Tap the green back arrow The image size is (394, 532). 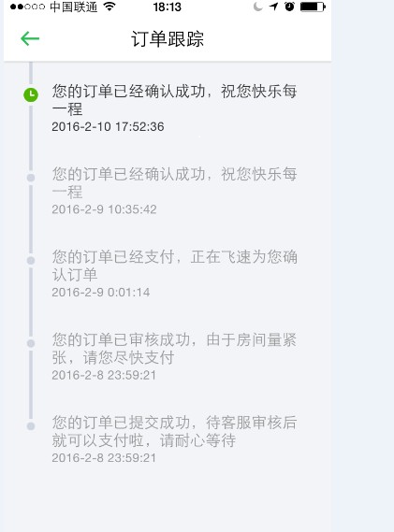point(30,38)
